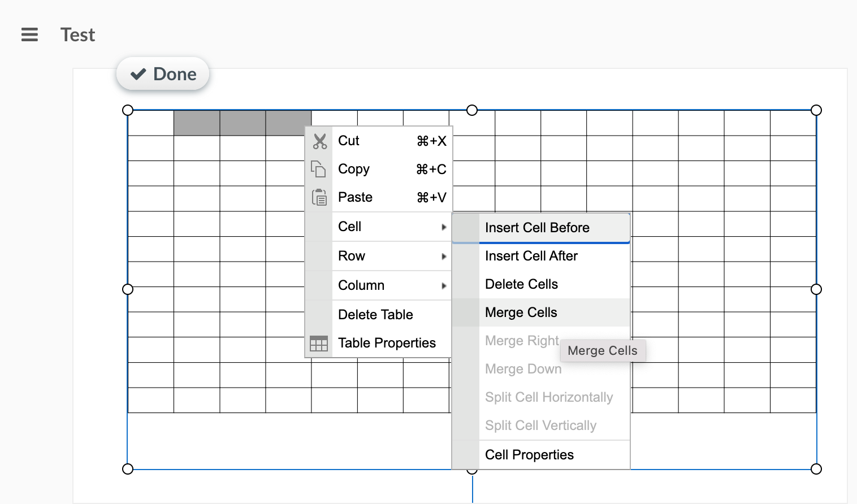Open Cell Properties
857x504 pixels.
[541, 455]
